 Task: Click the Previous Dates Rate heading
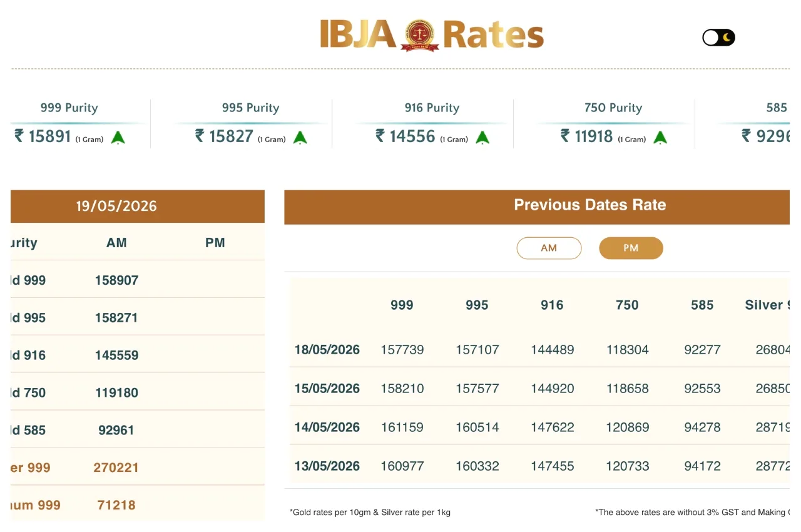pyautogui.click(x=590, y=205)
